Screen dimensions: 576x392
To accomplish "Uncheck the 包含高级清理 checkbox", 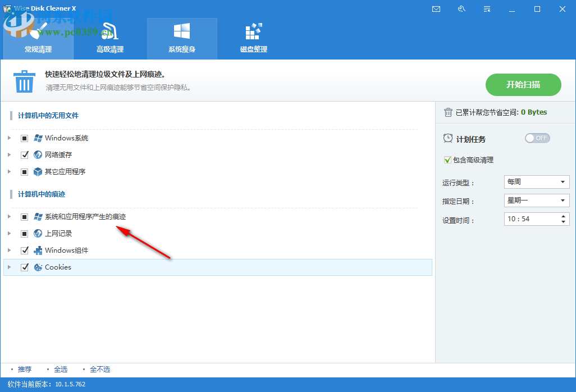I will click(x=447, y=160).
